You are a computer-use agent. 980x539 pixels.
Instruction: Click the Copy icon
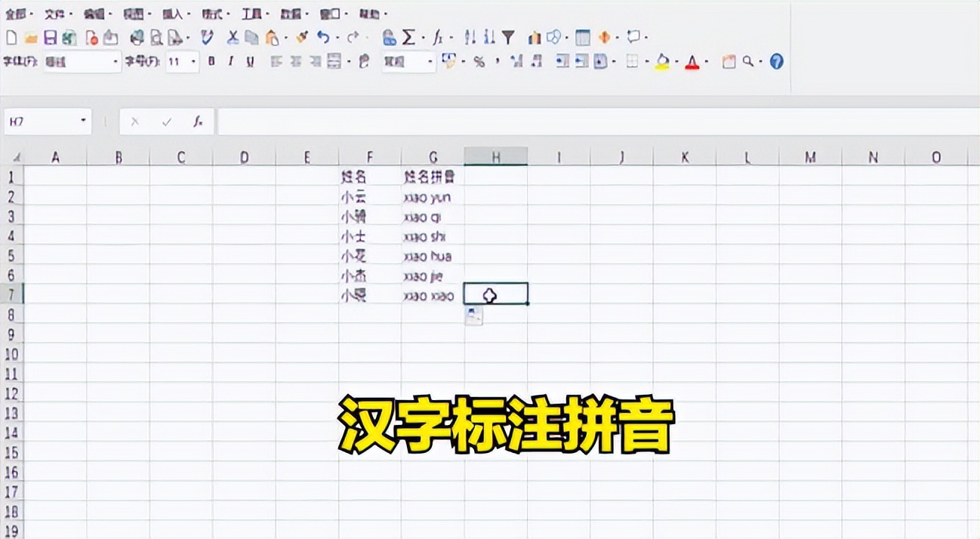pyautogui.click(x=251, y=38)
